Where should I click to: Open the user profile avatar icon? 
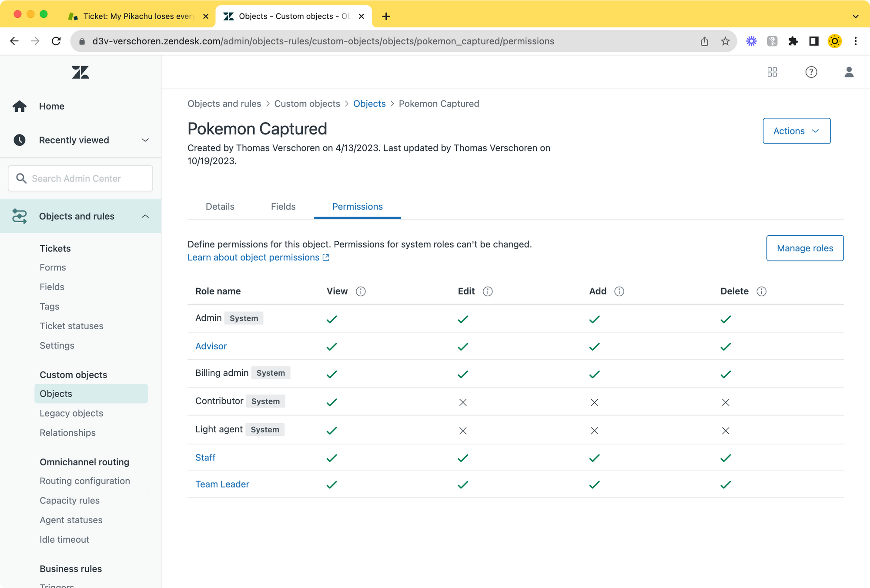849,72
